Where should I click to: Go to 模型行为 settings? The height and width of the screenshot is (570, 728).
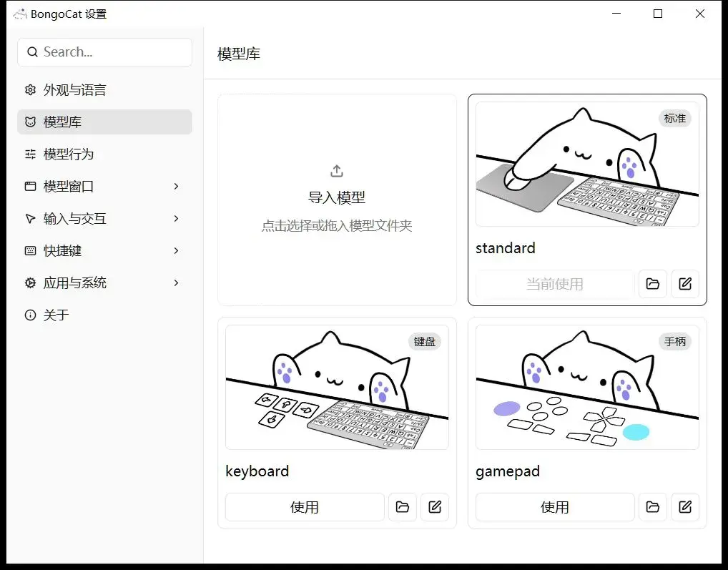(104, 154)
